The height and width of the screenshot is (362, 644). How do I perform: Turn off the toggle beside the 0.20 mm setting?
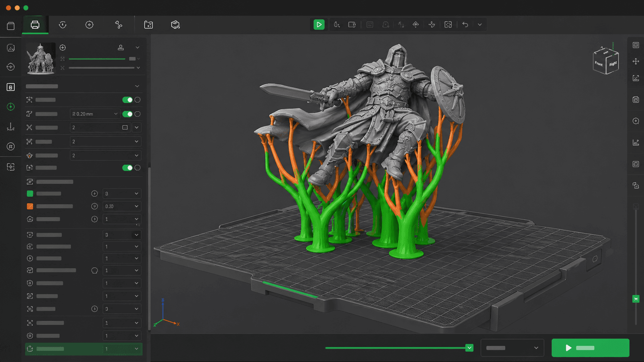point(128,113)
